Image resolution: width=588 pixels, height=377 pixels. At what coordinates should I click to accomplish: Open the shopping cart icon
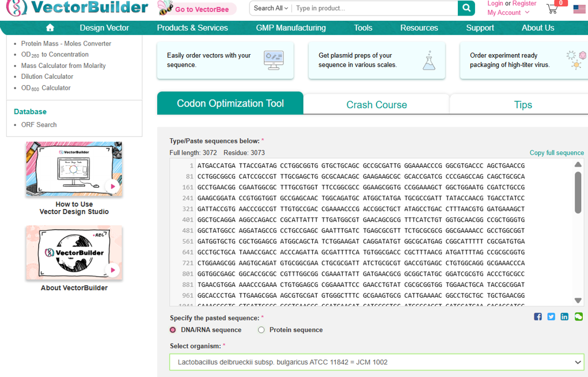tap(552, 9)
